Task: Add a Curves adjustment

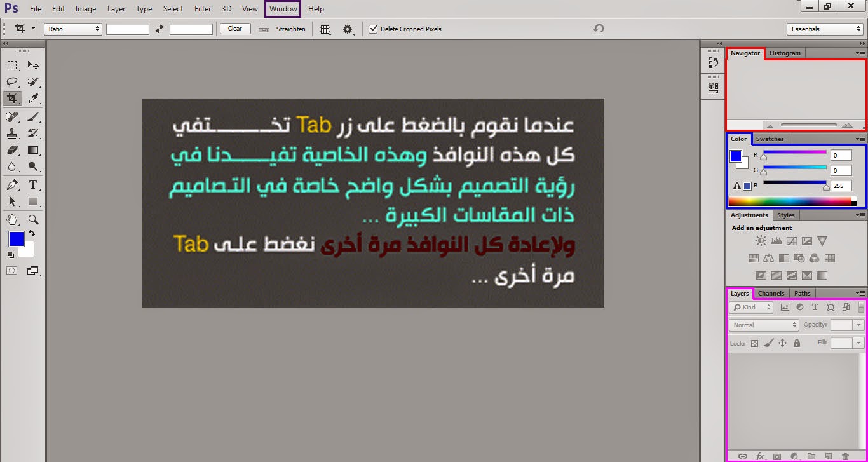Action: (x=791, y=241)
